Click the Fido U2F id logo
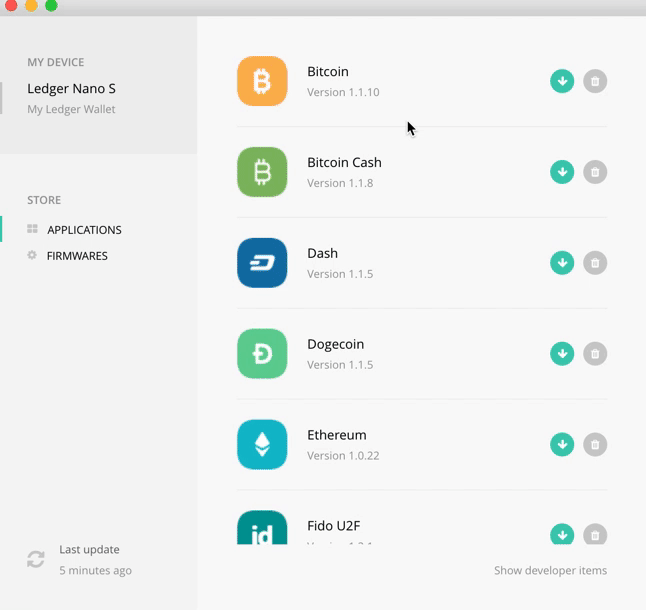 [262, 528]
